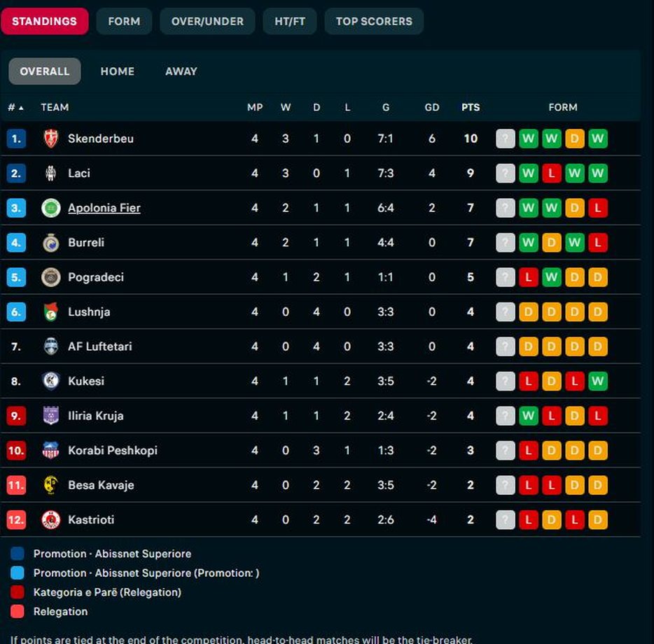Click the Burreli team badge
Screen dimensions: 654x644
[51, 242]
